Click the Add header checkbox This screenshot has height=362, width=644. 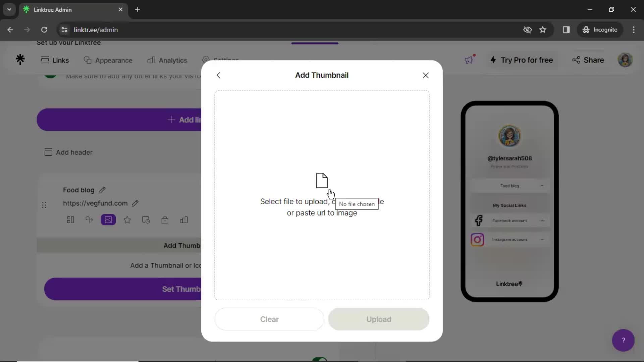(x=48, y=152)
